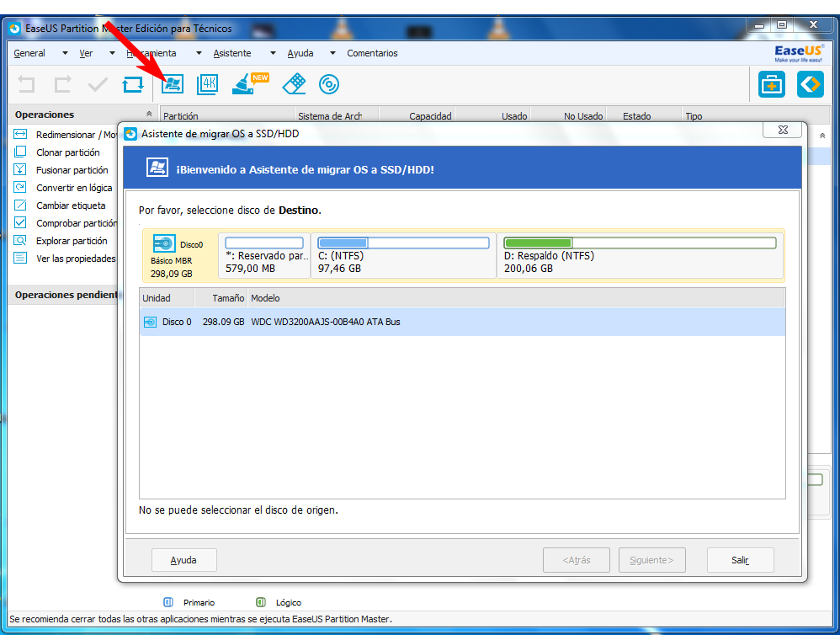Click the Primario legend icon

click(x=168, y=602)
